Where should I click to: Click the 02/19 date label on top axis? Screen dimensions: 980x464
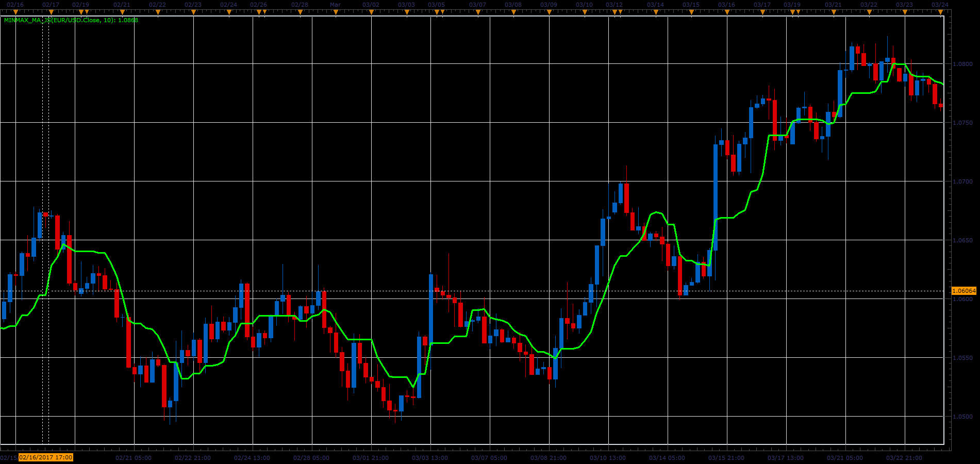pyautogui.click(x=80, y=5)
